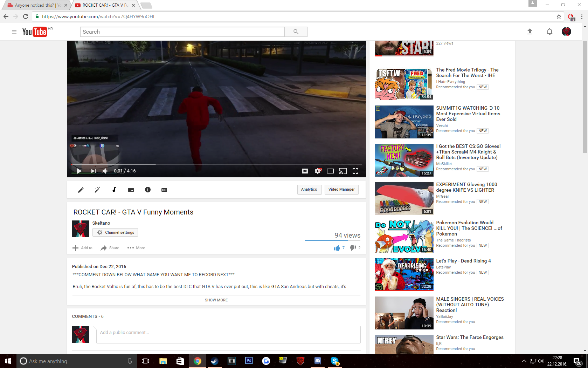This screenshot has width=588, height=368.
Task: Add video to playlist
Action: tap(83, 248)
